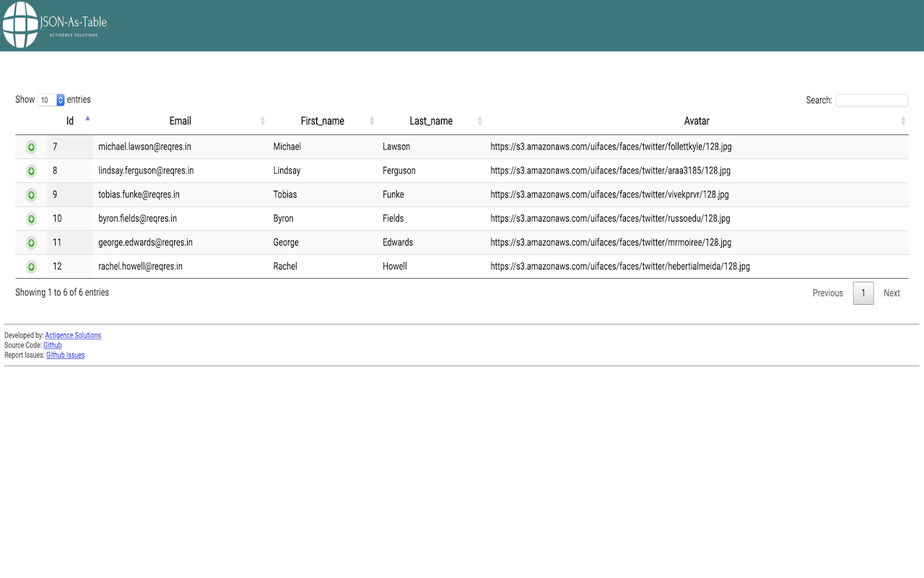
Task: Reverse the Id column sort order
Action: (x=87, y=119)
